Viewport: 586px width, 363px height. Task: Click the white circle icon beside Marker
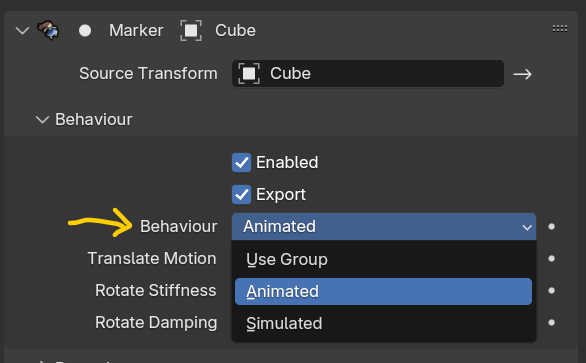(85, 31)
